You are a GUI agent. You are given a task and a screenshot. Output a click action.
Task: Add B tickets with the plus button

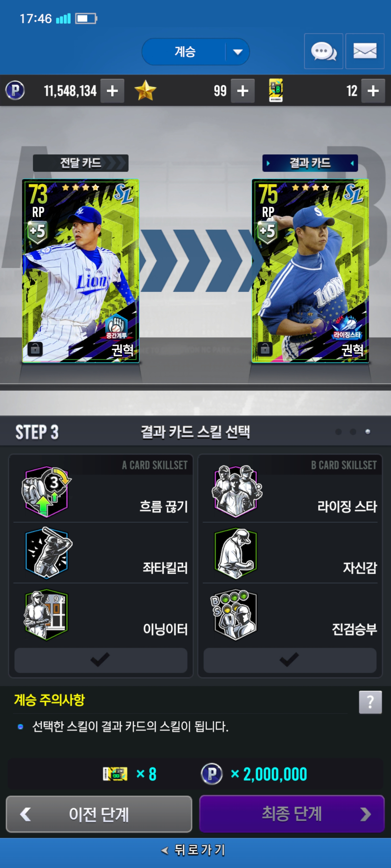(373, 91)
